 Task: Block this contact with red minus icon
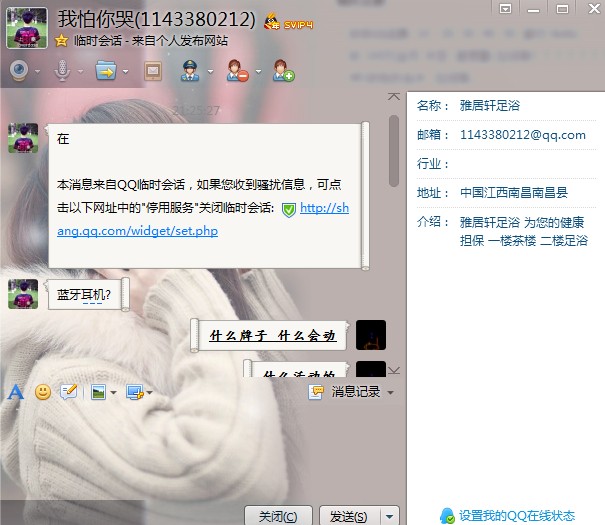pos(237,71)
